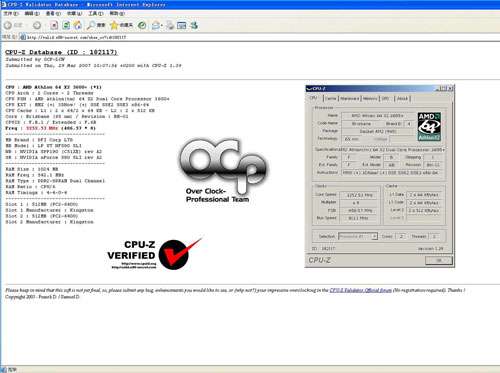This screenshot has height=373, width=500.
Task: Open the Back history dropdown arrow
Action: pos(27,26)
